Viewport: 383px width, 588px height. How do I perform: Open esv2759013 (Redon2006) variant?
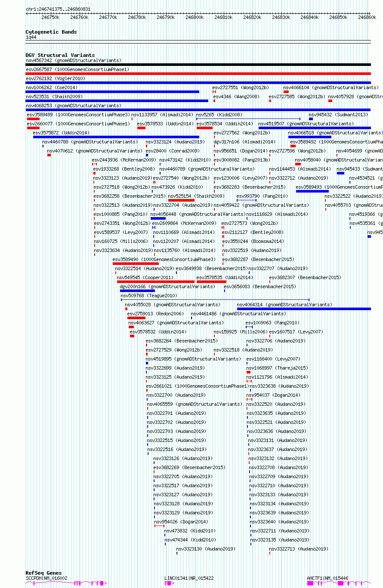click(x=155, y=314)
